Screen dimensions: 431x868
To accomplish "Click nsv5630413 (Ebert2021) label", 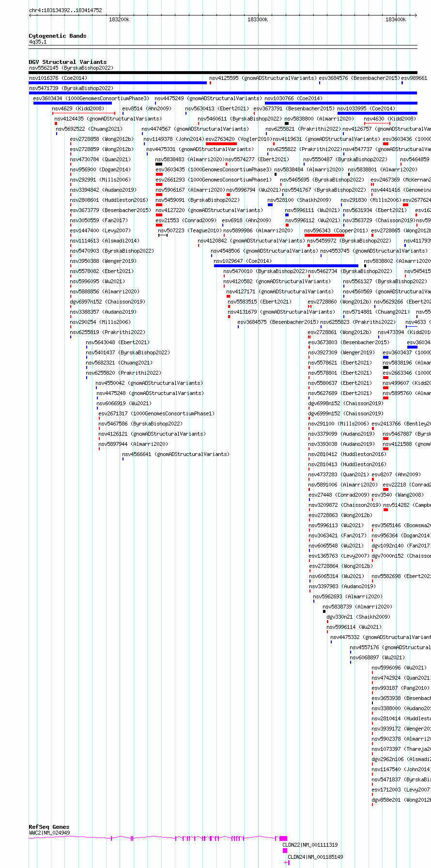I will [216, 108].
